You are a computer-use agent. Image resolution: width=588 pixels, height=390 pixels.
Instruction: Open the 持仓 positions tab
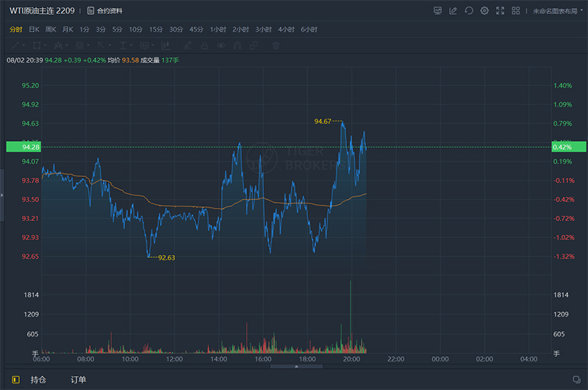38,380
